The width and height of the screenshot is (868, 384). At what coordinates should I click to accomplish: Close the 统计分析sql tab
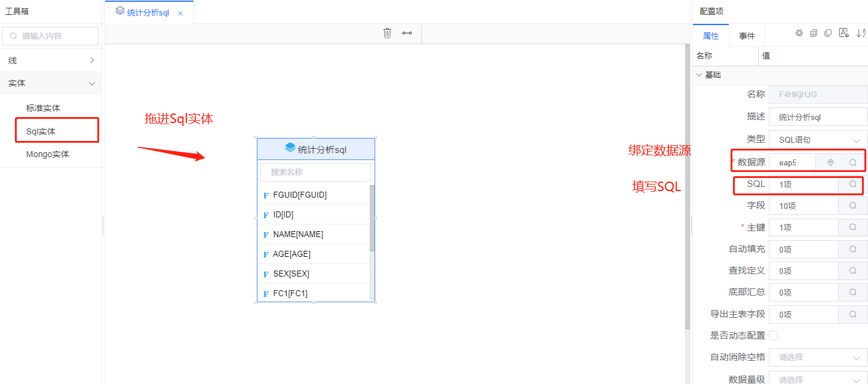coord(180,13)
